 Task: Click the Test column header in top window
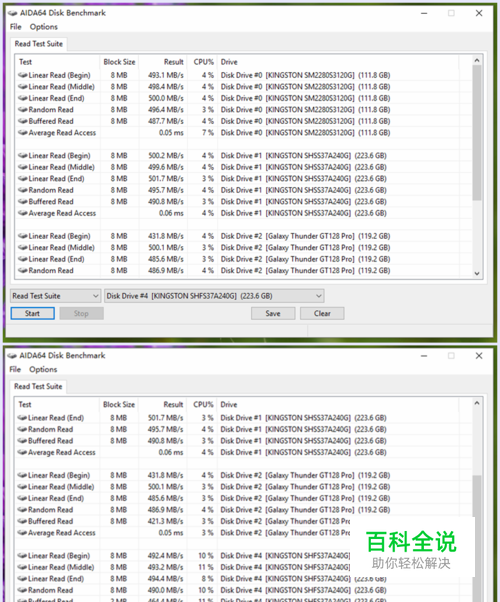pyautogui.click(x=58, y=62)
